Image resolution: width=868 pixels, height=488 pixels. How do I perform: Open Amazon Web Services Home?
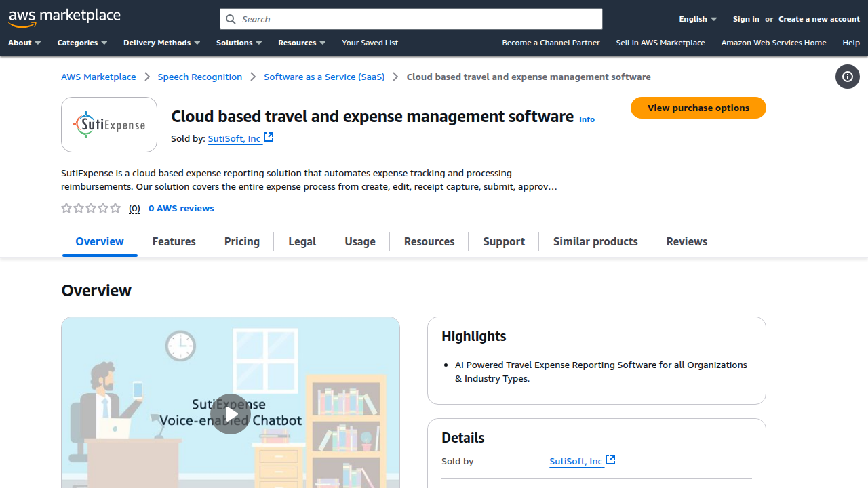click(774, 43)
